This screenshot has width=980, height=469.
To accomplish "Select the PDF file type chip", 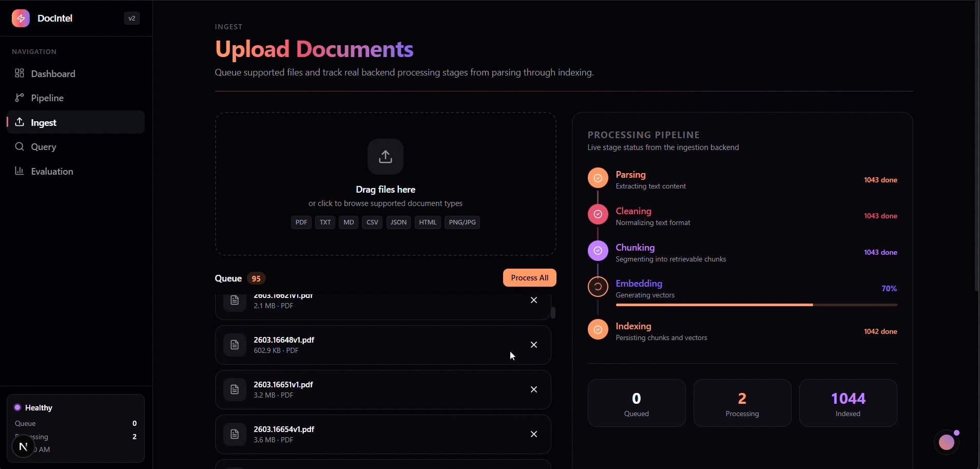I will click(x=301, y=222).
